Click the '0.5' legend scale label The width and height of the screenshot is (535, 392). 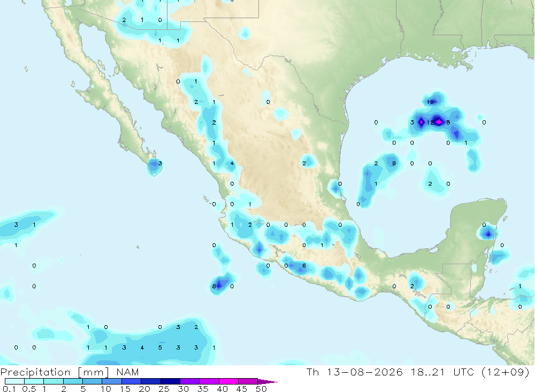tap(29, 389)
